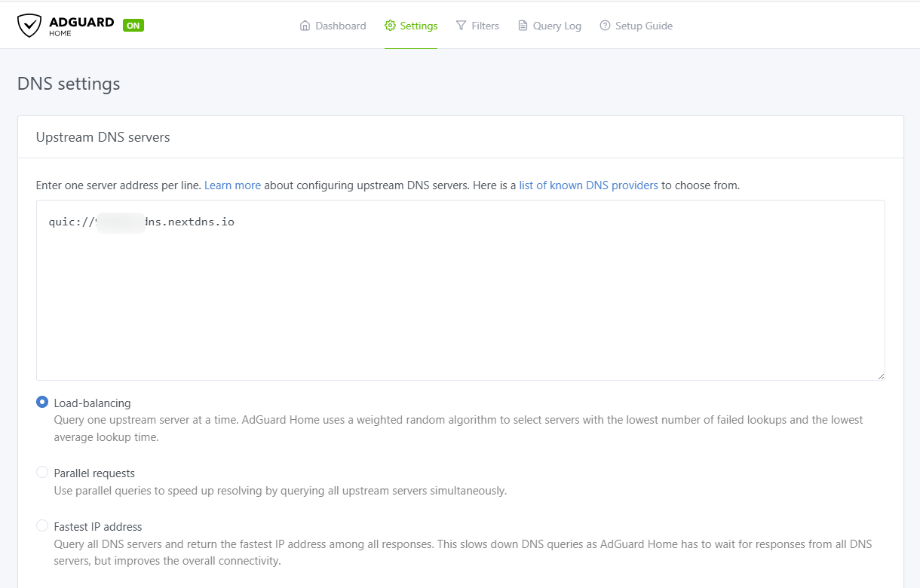Click the AdGuard shield logo icon
The width and height of the screenshot is (920, 588).
[29, 26]
